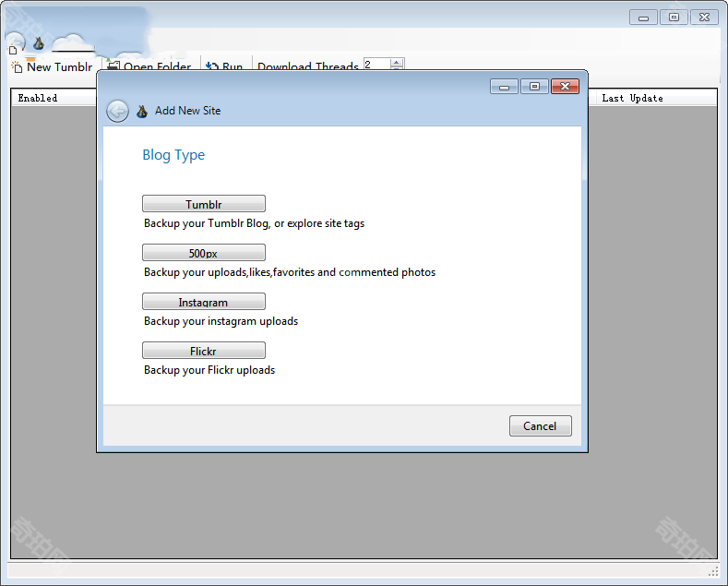Minimize the main application window
The image size is (728, 586).
pyautogui.click(x=643, y=18)
